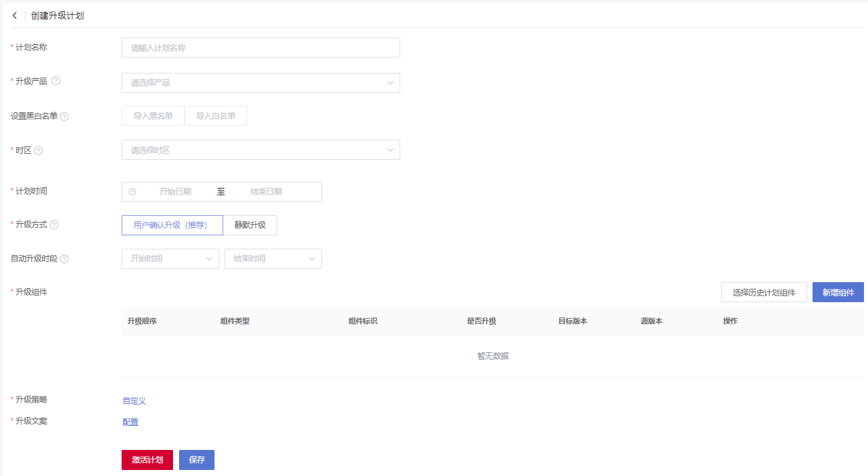Click 新增组件 button
Viewport: 868px width, 476px height.
click(838, 292)
